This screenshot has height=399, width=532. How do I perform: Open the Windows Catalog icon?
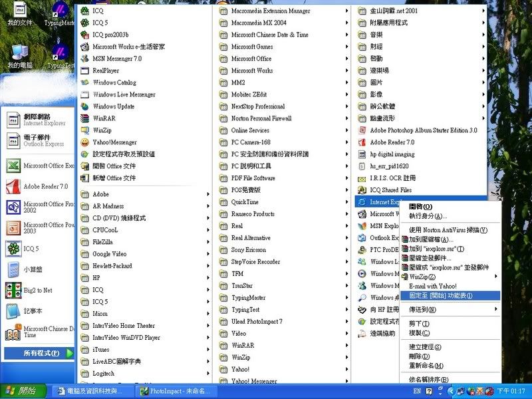point(84,82)
